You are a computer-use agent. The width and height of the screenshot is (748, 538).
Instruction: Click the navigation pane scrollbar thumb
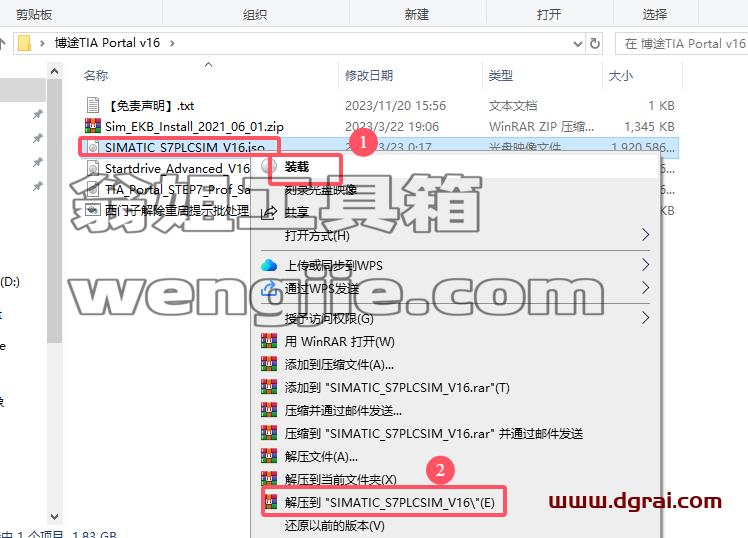click(54, 211)
